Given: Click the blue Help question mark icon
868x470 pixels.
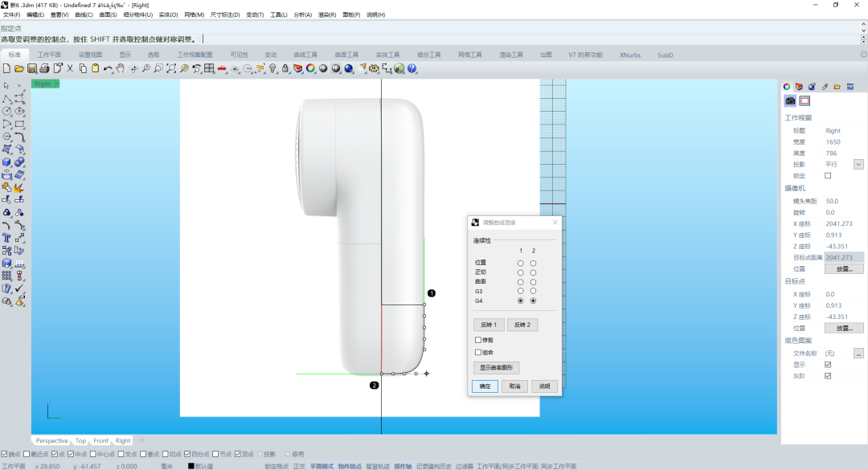Looking at the screenshot, I should point(412,68).
